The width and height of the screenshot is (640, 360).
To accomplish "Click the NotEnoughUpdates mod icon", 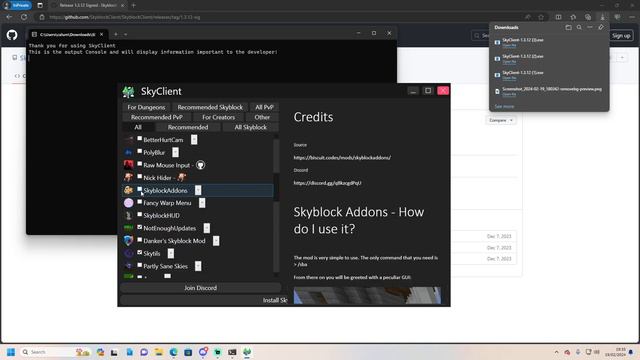I will [x=129, y=228].
